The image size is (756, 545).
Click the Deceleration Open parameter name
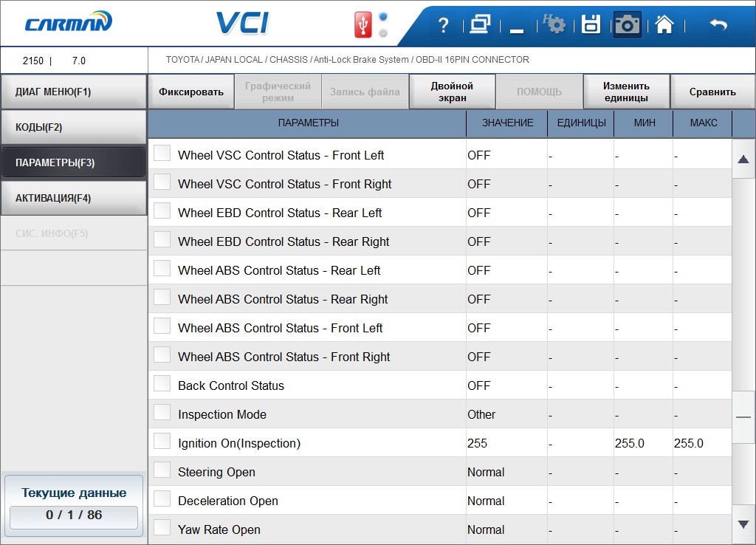tap(228, 501)
